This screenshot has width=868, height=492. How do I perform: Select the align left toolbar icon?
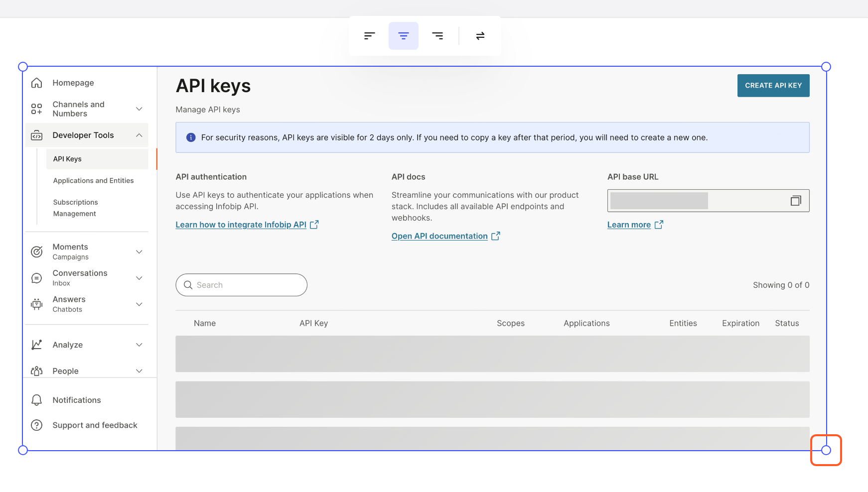[x=369, y=36]
